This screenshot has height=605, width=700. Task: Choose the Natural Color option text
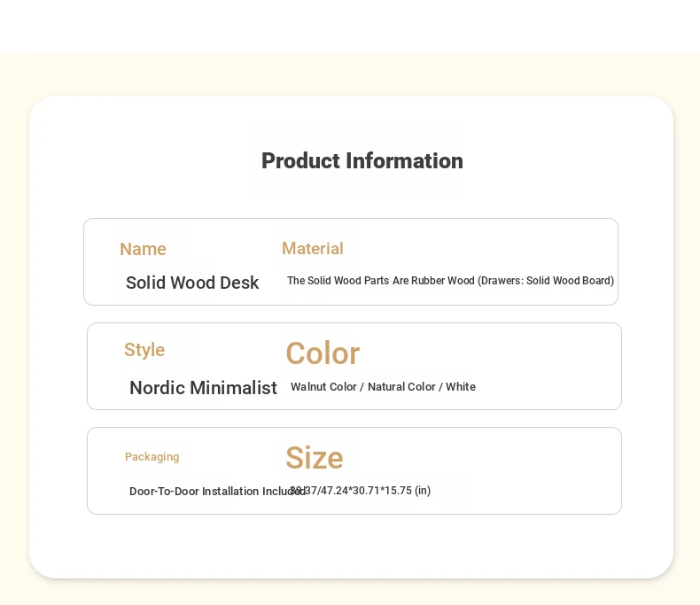click(401, 387)
